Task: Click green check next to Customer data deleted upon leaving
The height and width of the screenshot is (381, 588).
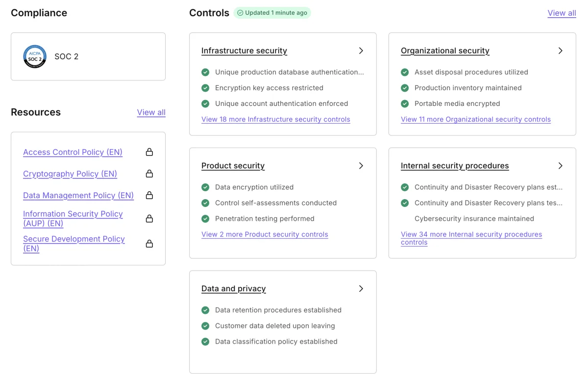Action: (x=205, y=326)
